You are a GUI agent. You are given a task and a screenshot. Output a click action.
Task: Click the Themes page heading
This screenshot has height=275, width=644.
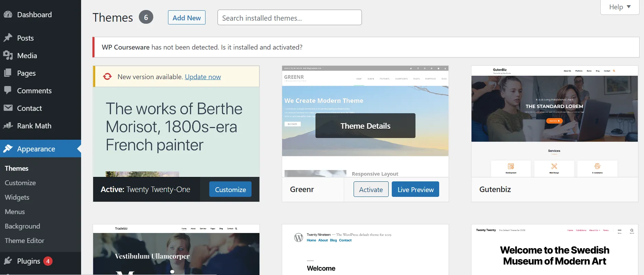113,18
